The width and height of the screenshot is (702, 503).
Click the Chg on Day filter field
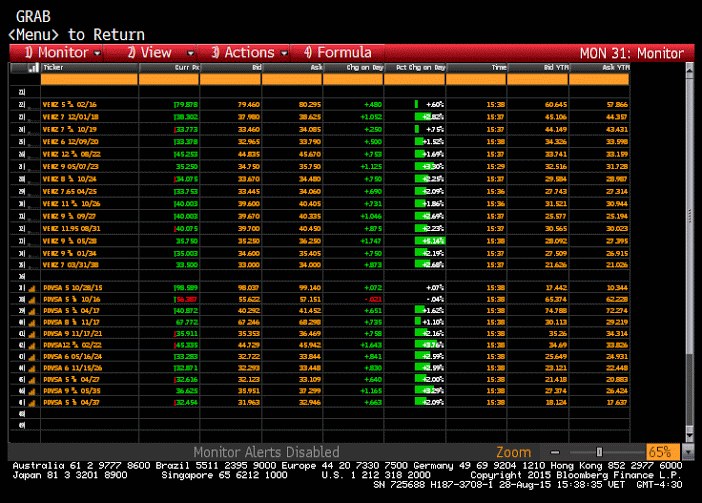(x=353, y=80)
